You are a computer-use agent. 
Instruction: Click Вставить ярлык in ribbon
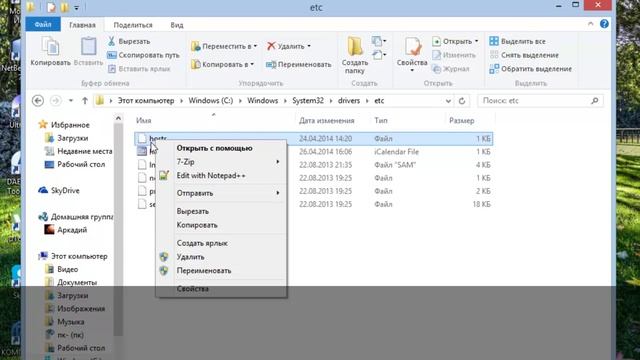139,69
